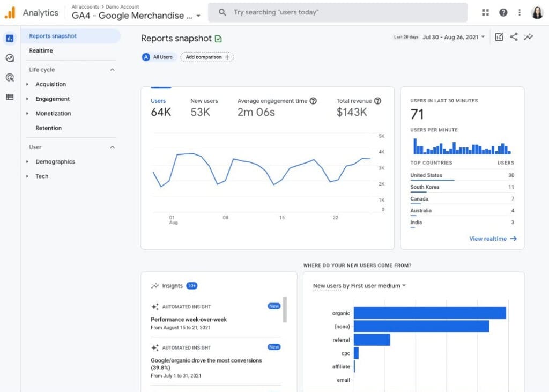The image size is (549, 392).
Task: Click the users in last 30 minutes value 71
Action: coord(417,114)
